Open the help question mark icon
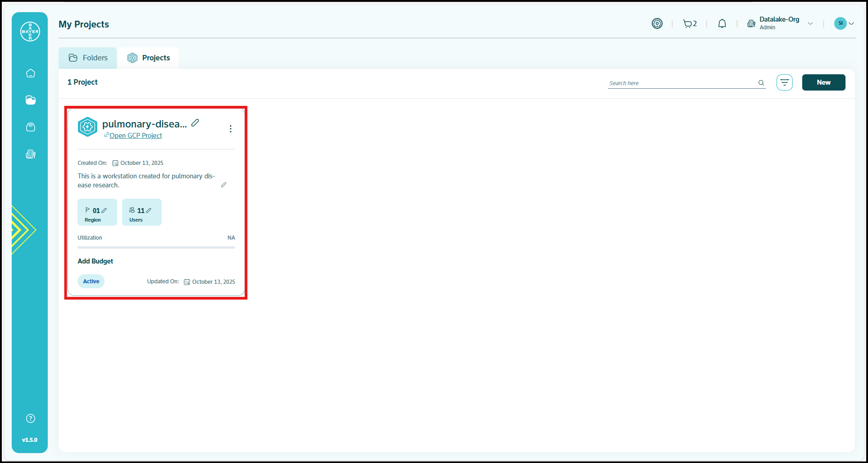The width and height of the screenshot is (868, 463). (31, 418)
